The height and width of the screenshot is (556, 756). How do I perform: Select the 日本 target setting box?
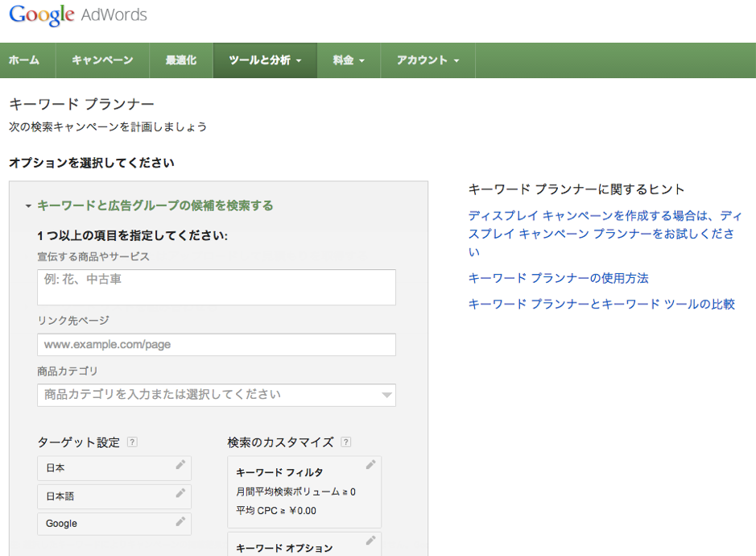pyautogui.click(x=114, y=468)
